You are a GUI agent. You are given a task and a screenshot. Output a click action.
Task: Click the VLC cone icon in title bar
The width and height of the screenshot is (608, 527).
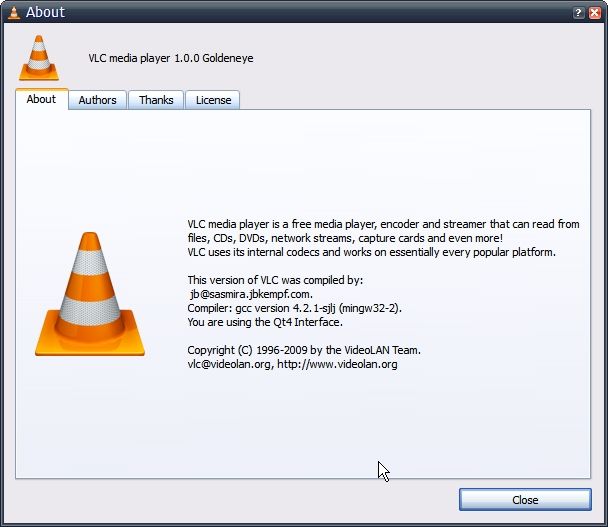point(14,12)
